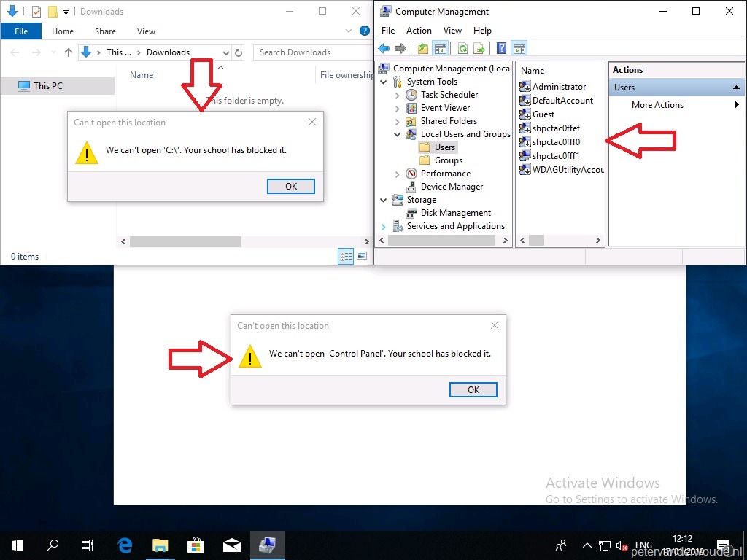Switch Downloads folder to details view
Screen dimensions: 747x560
346,256
